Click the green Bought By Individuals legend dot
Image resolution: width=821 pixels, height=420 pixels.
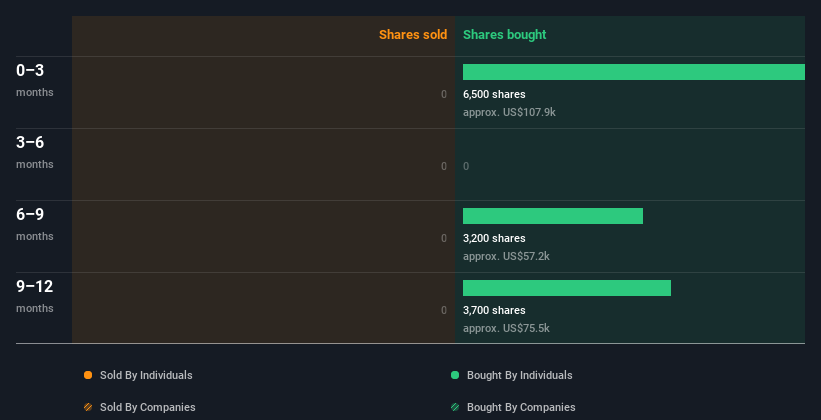(454, 375)
